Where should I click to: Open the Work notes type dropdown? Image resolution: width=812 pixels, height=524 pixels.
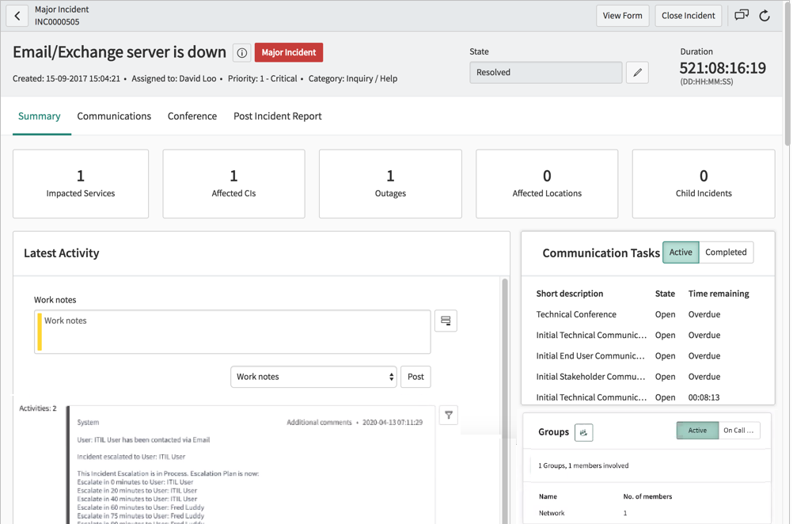point(313,377)
